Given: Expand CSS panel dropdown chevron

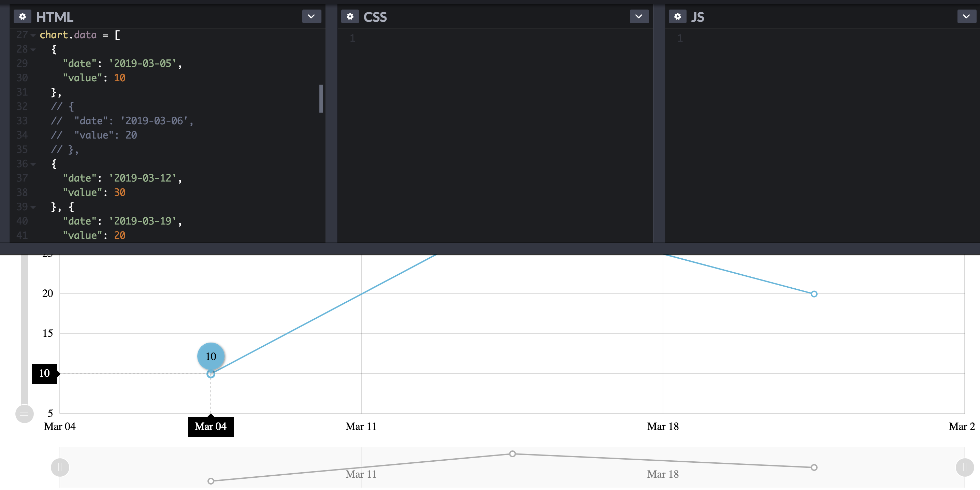Looking at the screenshot, I should 639,16.
